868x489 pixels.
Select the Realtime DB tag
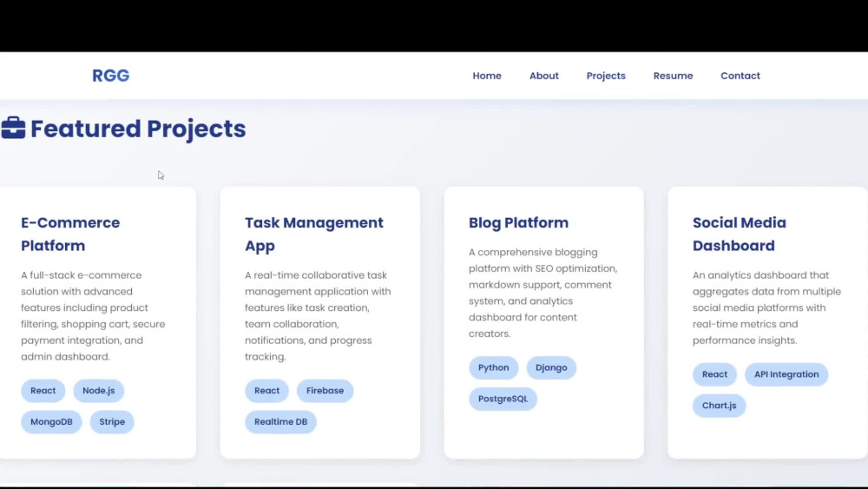pos(280,421)
